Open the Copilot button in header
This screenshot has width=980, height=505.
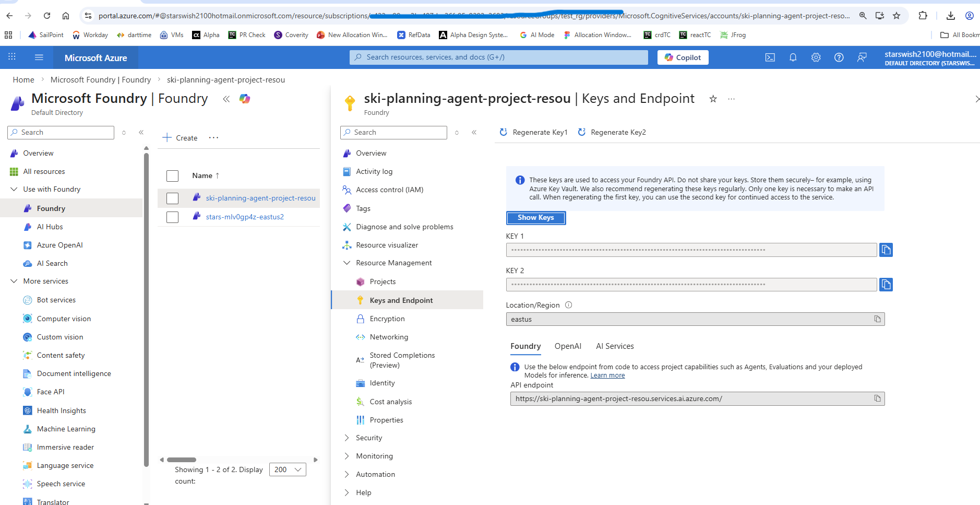tap(683, 57)
